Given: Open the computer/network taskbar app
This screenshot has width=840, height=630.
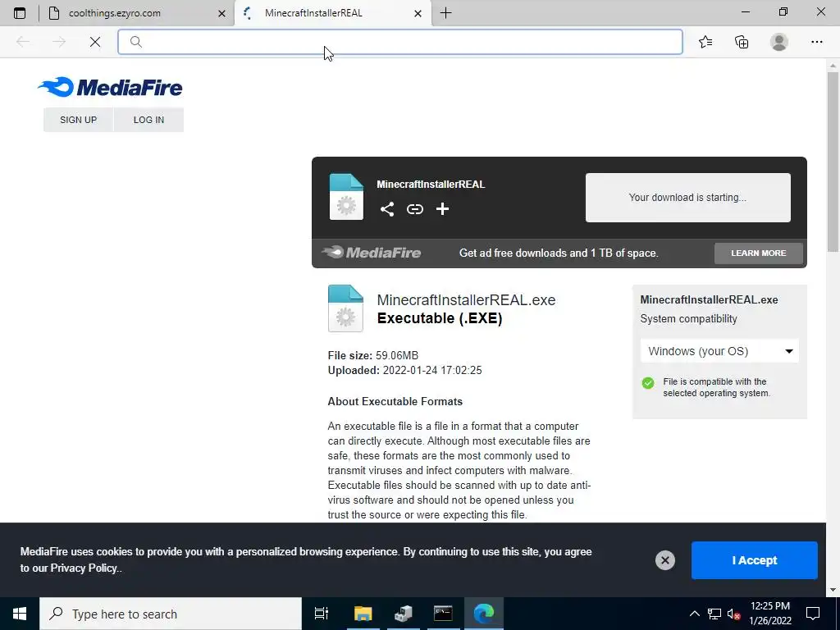Looking at the screenshot, I should [x=404, y=614].
